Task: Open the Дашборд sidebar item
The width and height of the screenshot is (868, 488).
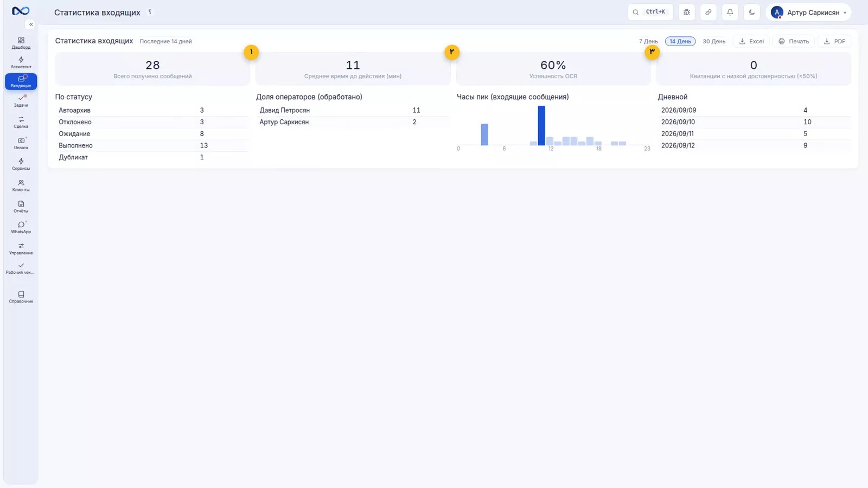Action: 21,43
